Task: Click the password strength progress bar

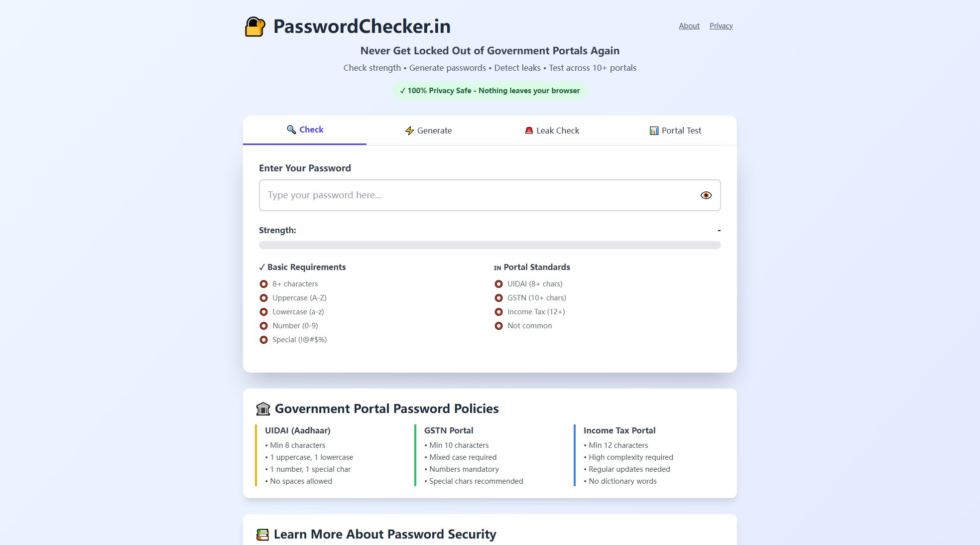Action: pyautogui.click(x=490, y=245)
